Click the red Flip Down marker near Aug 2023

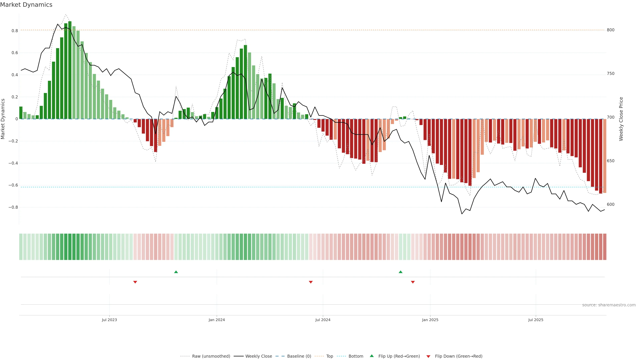point(135,282)
